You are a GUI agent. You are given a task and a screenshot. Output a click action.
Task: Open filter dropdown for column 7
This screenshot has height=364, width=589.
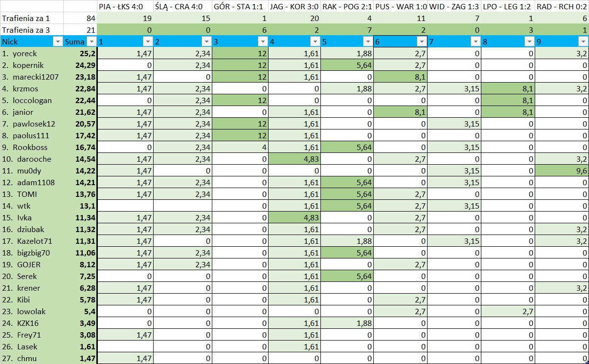click(475, 42)
